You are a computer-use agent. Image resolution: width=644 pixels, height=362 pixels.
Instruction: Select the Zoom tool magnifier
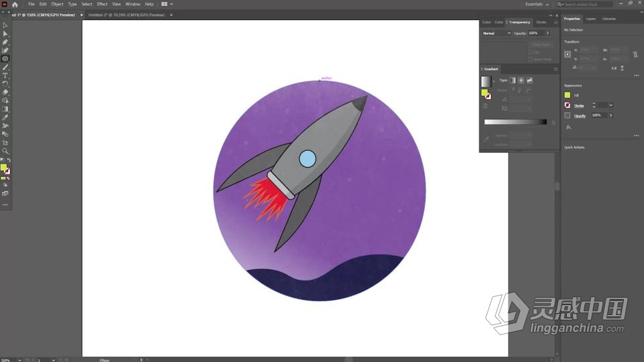coord(5,151)
